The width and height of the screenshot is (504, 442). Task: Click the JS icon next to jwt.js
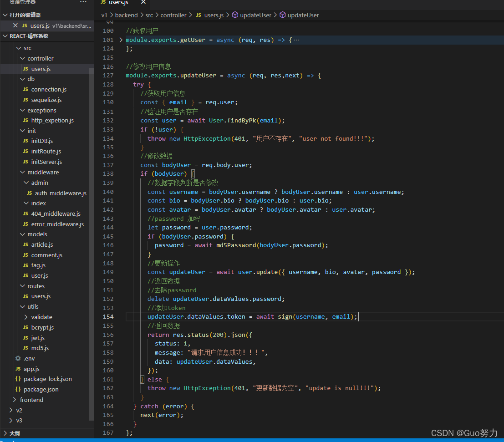(x=25, y=338)
